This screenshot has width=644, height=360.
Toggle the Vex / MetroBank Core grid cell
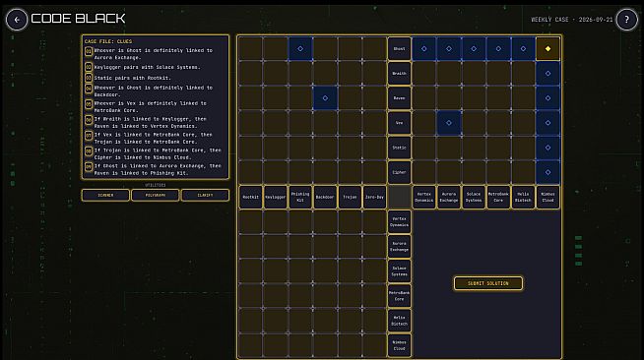point(498,123)
